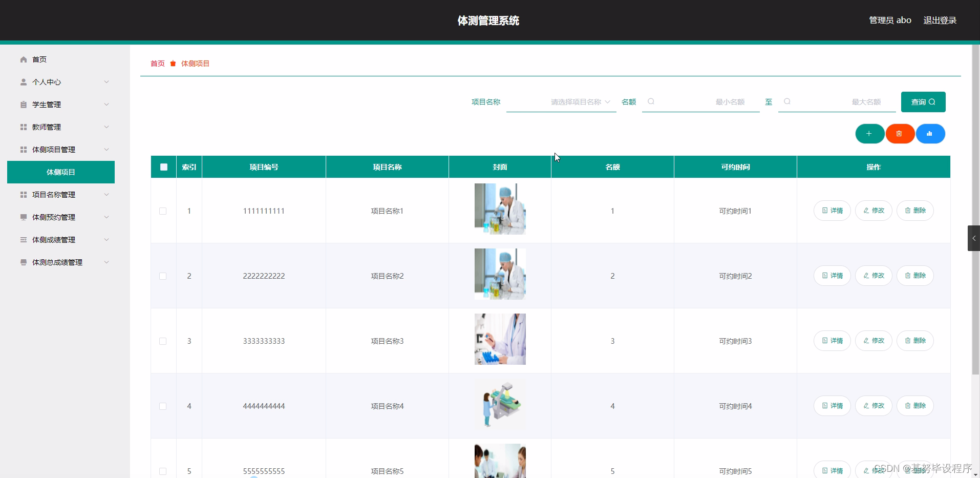
Task: Click the 最大名额 input field
Action: [x=837, y=102]
